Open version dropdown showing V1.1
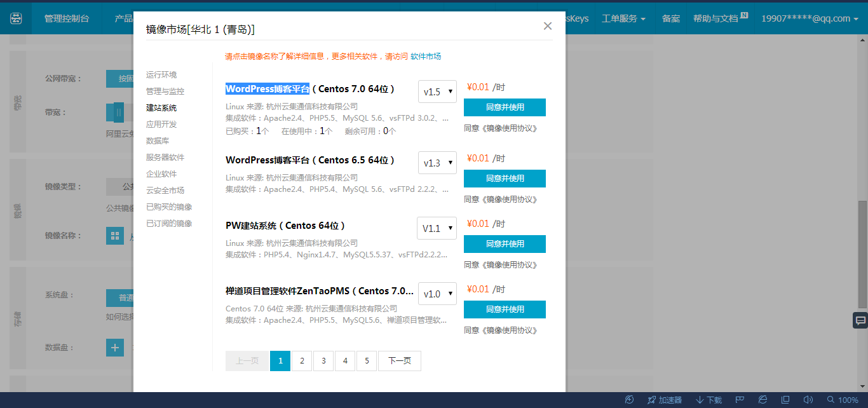 437,228
